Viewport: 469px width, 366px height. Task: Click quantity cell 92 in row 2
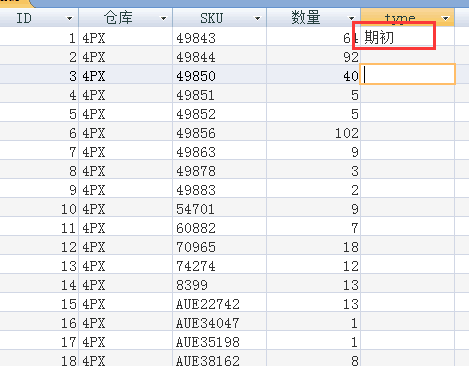[313, 55]
